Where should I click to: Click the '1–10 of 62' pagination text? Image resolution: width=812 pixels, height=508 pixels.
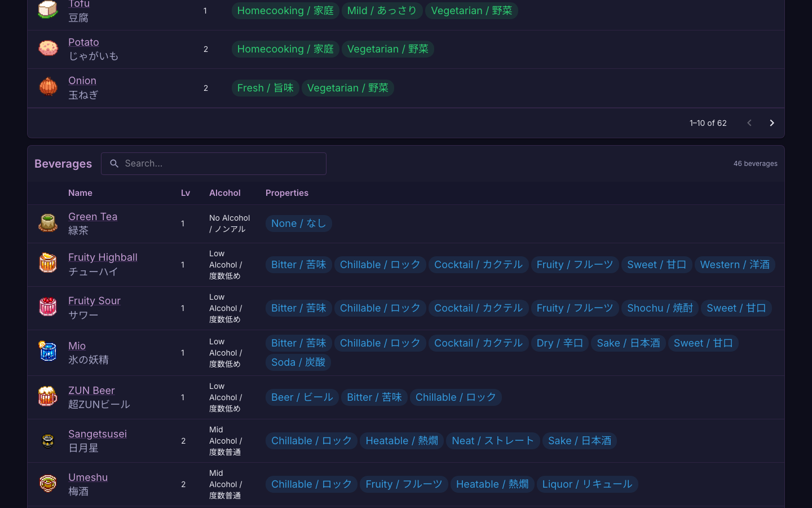click(x=708, y=123)
